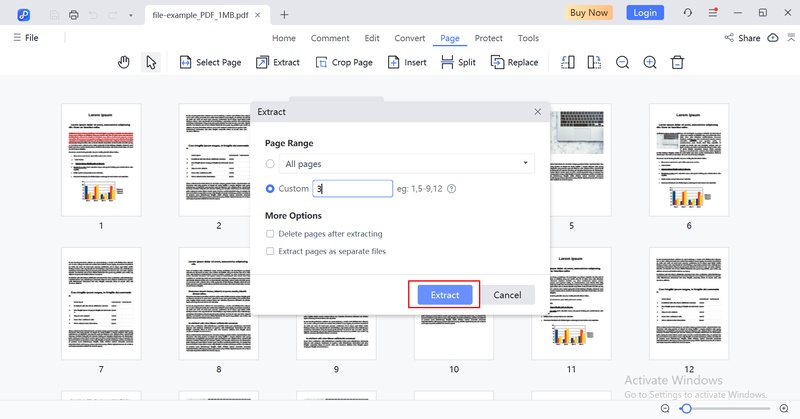Close the Extract dialog
The height and width of the screenshot is (419, 800).
click(538, 112)
